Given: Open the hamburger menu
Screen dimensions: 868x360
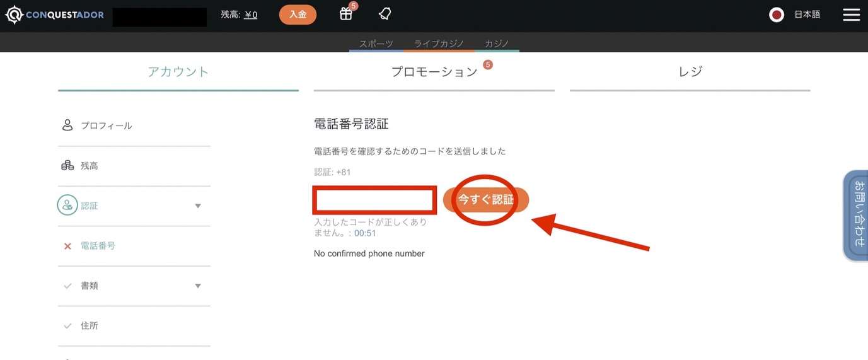Looking at the screenshot, I should click(x=851, y=15).
